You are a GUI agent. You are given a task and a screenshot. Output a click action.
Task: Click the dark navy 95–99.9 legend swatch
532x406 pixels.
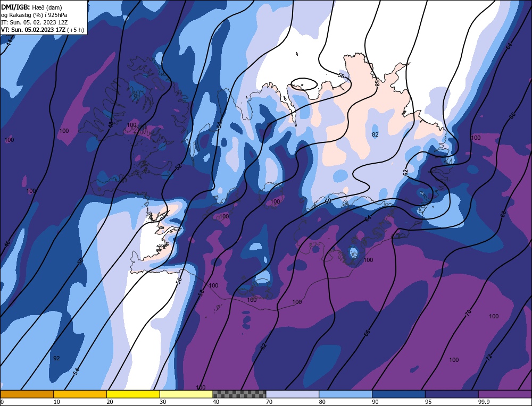point(452,394)
